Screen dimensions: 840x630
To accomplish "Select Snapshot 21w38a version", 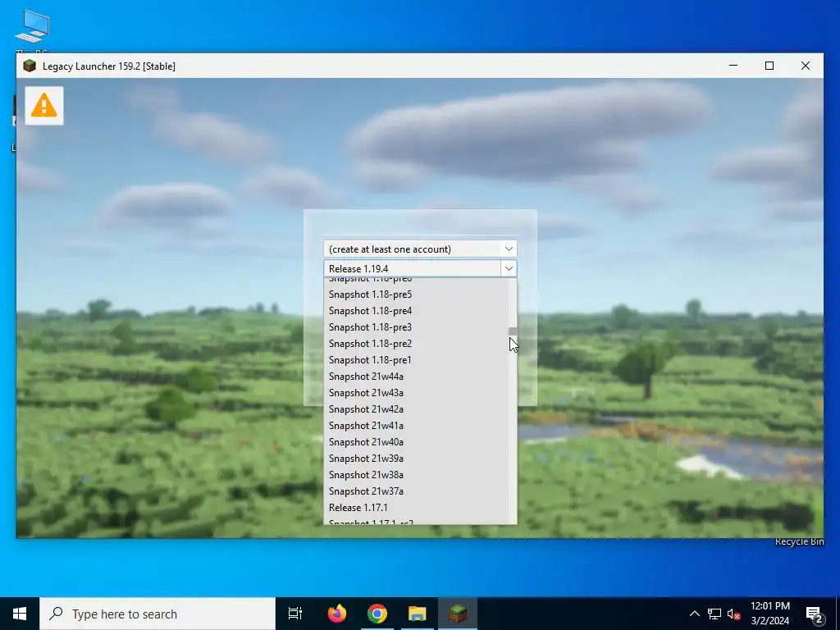I will click(416, 475).
